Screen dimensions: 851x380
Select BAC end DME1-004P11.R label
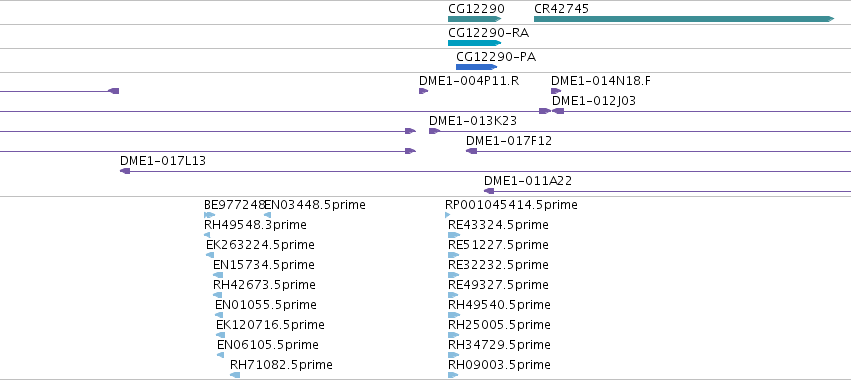[469, 81]
